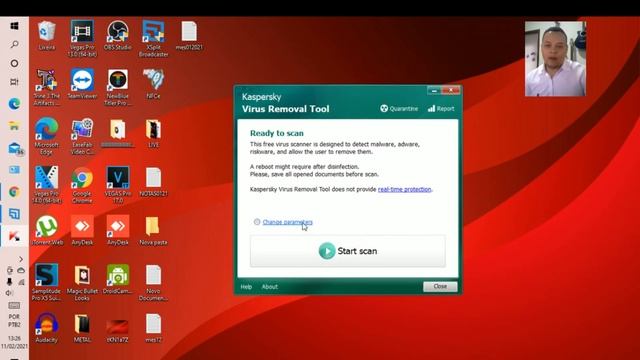The height and width of the screenshot is (360, 640).
Task: Minimize the Kaspersky Virus Removal Tool window
Action: pyautogui.click(x=434, y=90)
